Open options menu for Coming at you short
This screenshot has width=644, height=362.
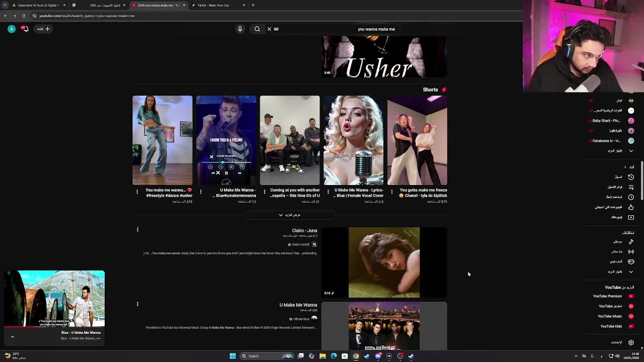click(265, 192)
